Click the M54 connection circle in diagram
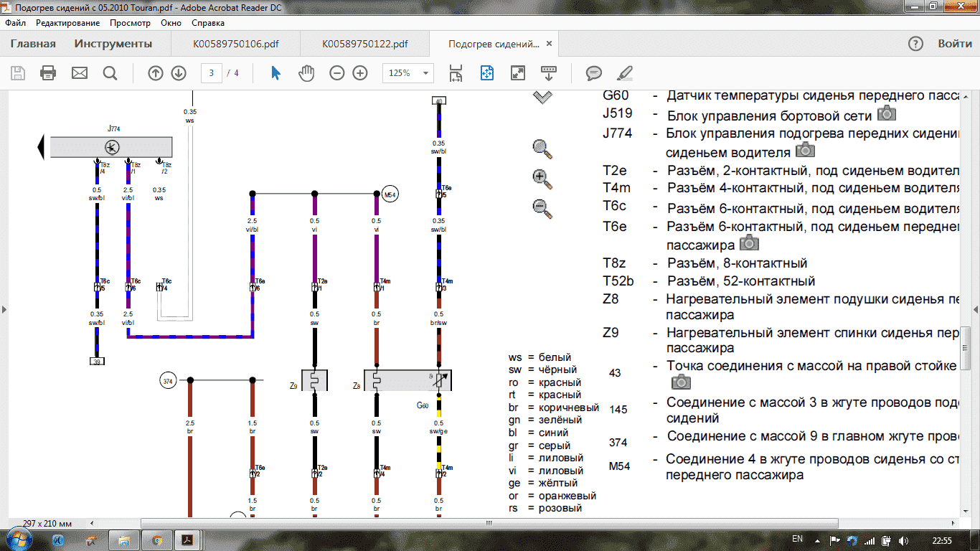The height and width of the screenshot is (551, 980). click(390, 194)
